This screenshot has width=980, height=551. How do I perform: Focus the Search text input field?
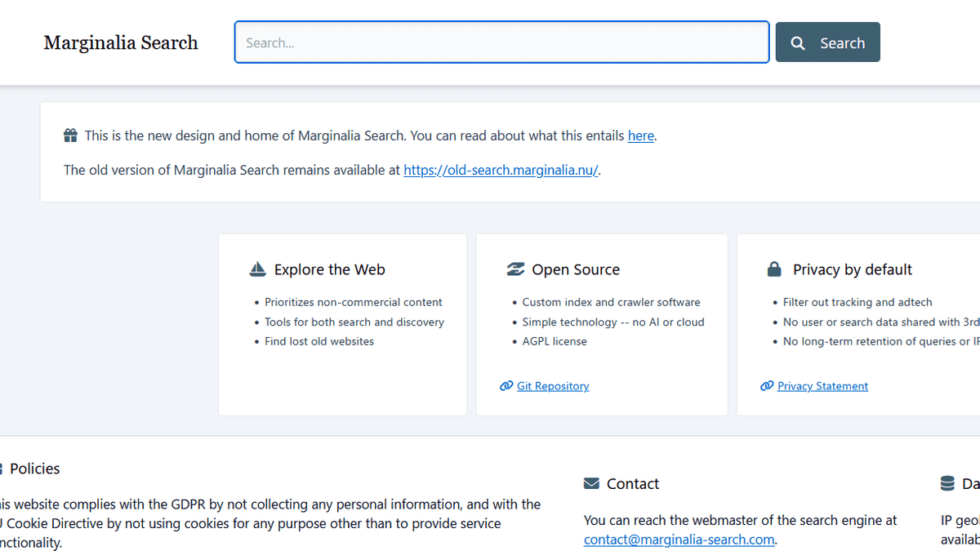[x=501, y=42]
